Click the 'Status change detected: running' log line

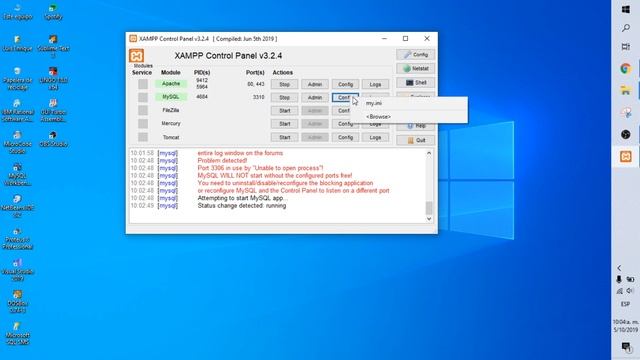242,206
